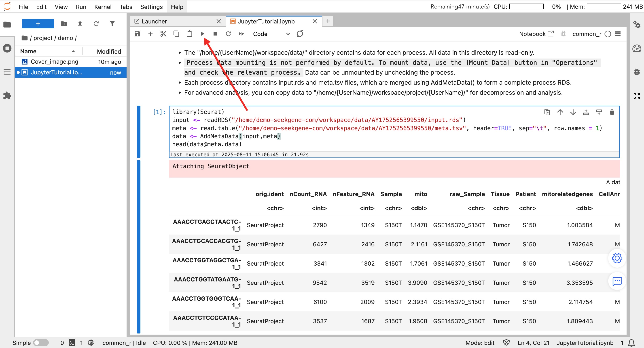Save the notebook with disk icon

(x=138, y=34)
